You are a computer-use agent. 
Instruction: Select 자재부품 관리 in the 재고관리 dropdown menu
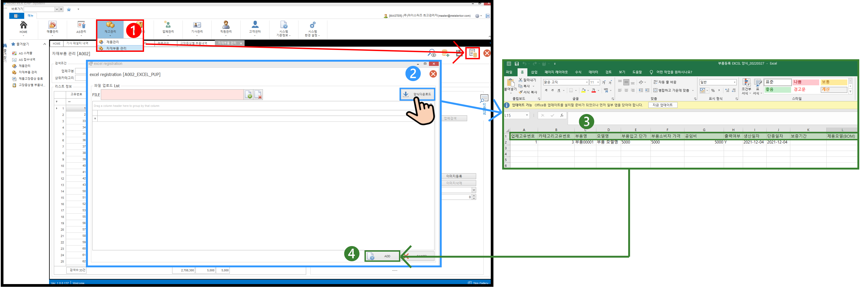click(x=120, y=48)
